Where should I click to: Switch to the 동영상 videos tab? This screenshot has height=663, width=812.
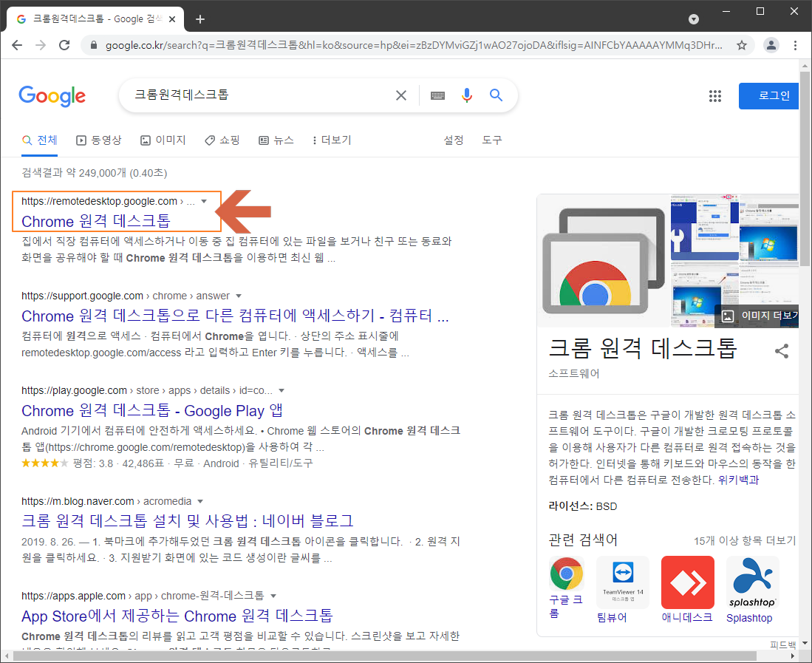[99, 140]
